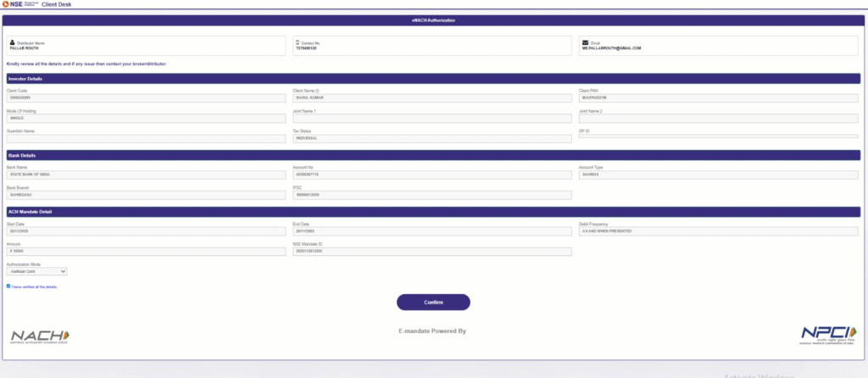Click the NSE Mandate ID field

coord(432,251)
